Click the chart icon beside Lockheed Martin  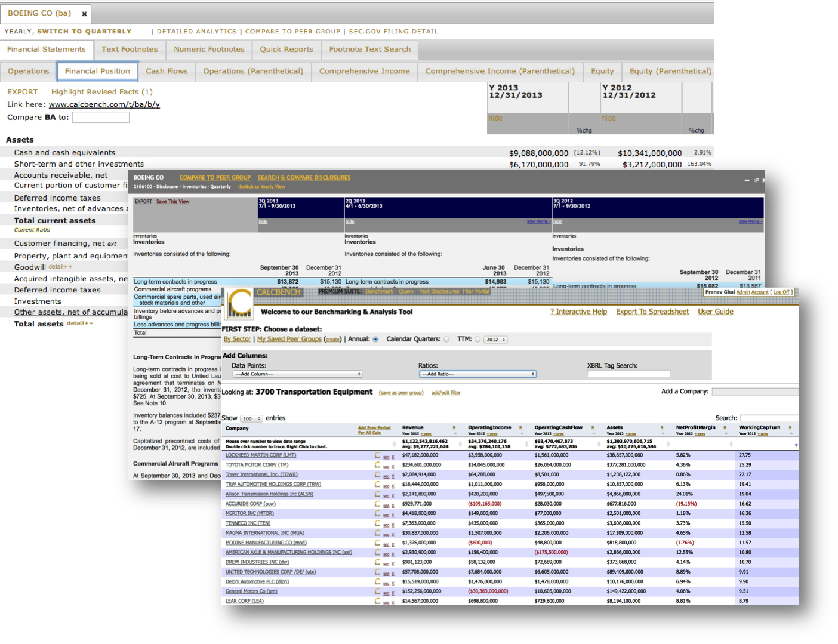(x=377, y=455)
